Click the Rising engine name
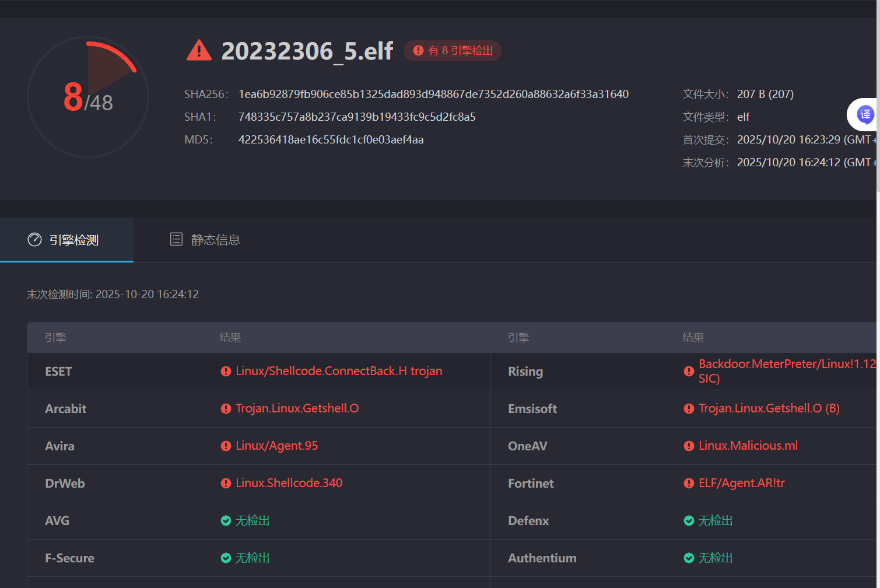 (x=525, y=372)
